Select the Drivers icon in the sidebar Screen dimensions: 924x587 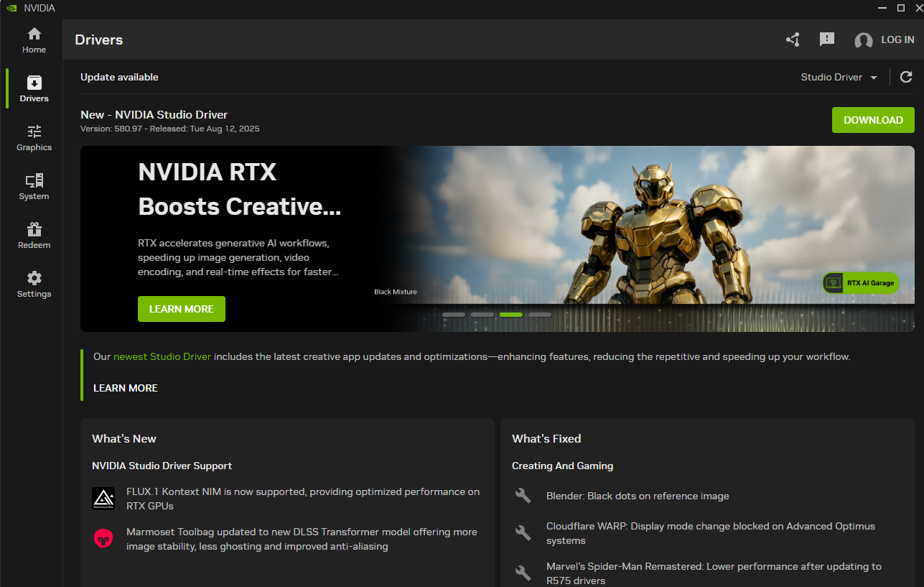(x=34, y=88)
